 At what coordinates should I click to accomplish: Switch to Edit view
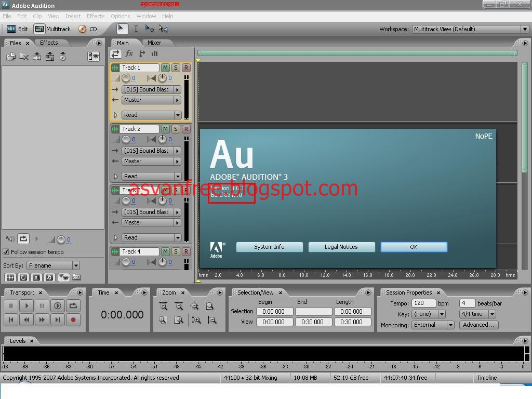tap(18, 29)
